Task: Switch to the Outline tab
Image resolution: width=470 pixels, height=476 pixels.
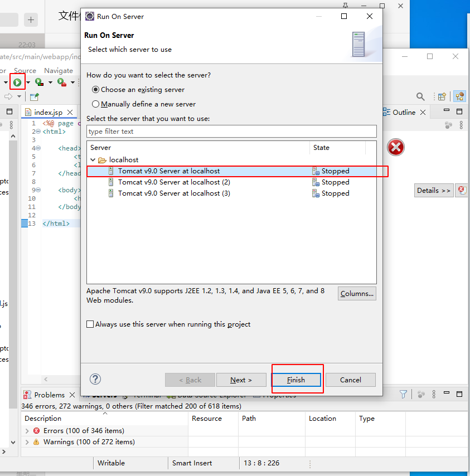Action: click(404, 112)
